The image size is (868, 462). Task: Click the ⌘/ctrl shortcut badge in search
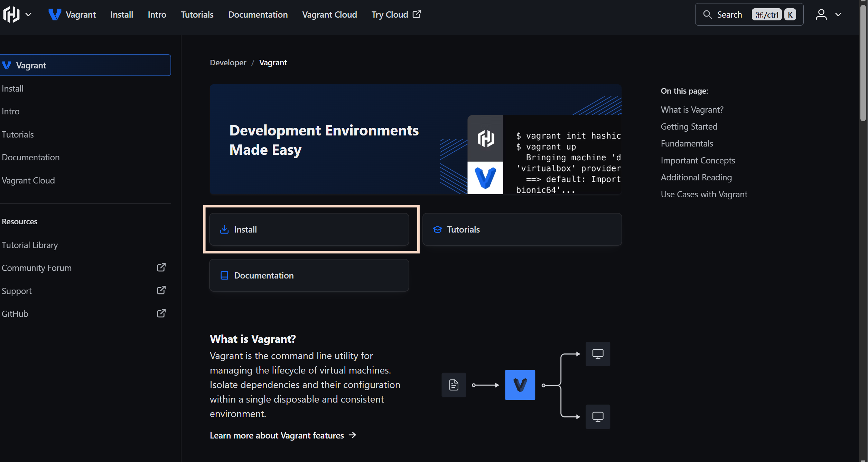(x=766, y=15)
